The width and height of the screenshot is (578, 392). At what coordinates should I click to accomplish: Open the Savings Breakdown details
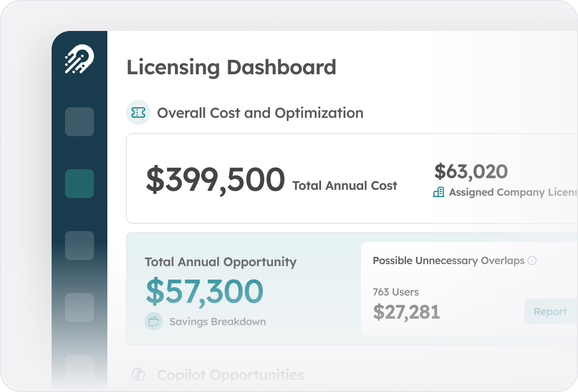pyautogui.click(x=217, y=321)
